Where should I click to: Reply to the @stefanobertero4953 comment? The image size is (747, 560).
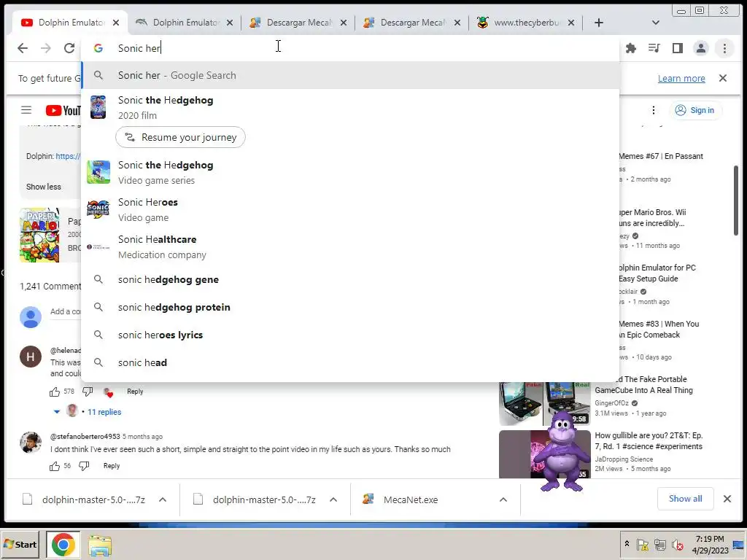[x=112, y=466]
